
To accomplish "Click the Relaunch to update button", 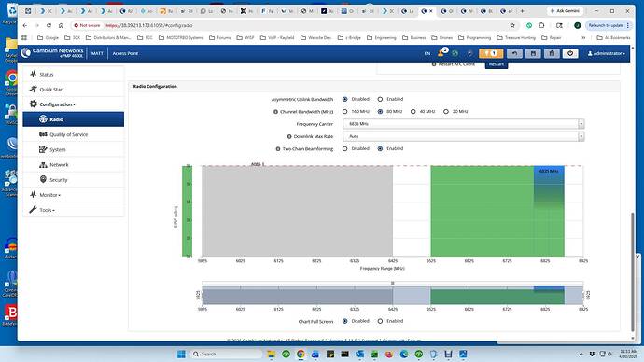I will (x=609, y=25).
